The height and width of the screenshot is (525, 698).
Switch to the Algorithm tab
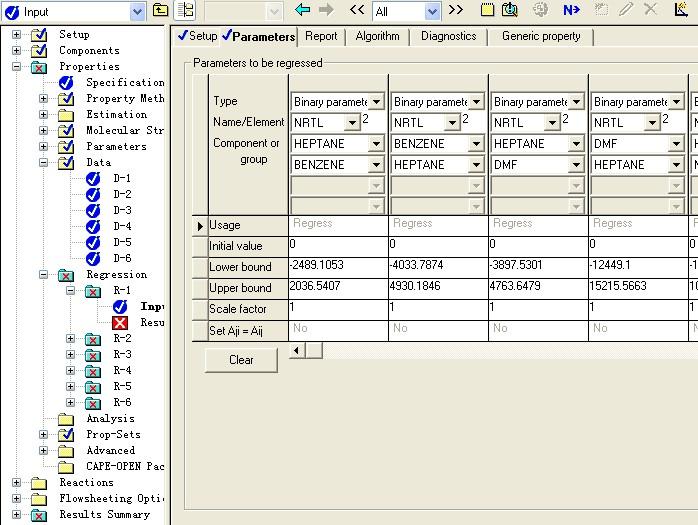point(377,36)
